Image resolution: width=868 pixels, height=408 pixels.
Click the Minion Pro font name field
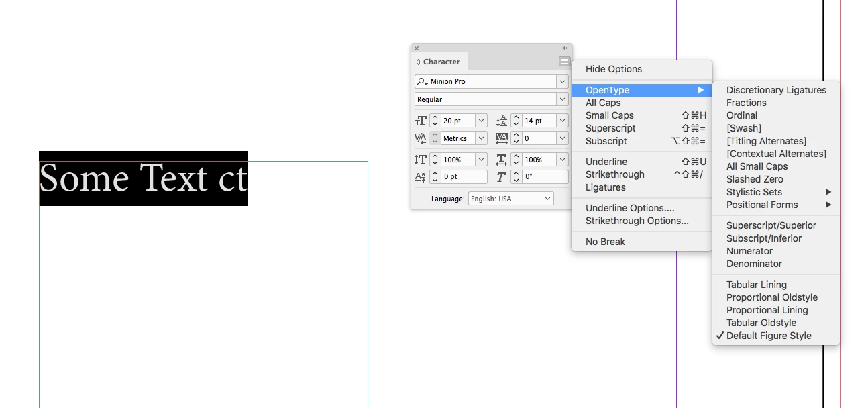[492, 81]
